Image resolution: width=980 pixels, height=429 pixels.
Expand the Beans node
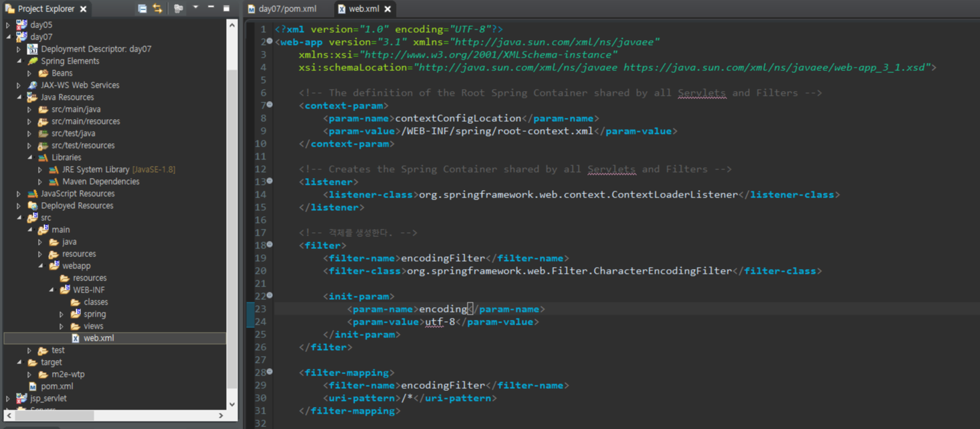coord(29,73)
